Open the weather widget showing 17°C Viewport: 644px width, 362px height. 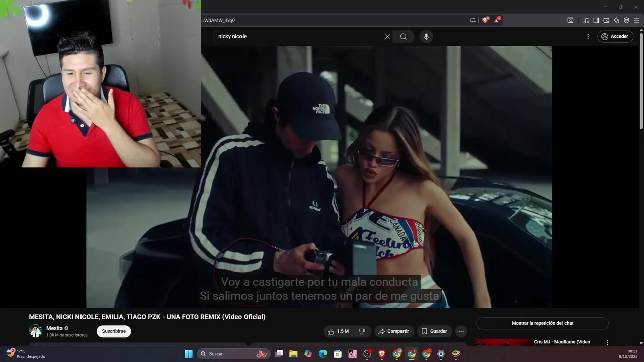pyautogui.click(x=26, y=354)
